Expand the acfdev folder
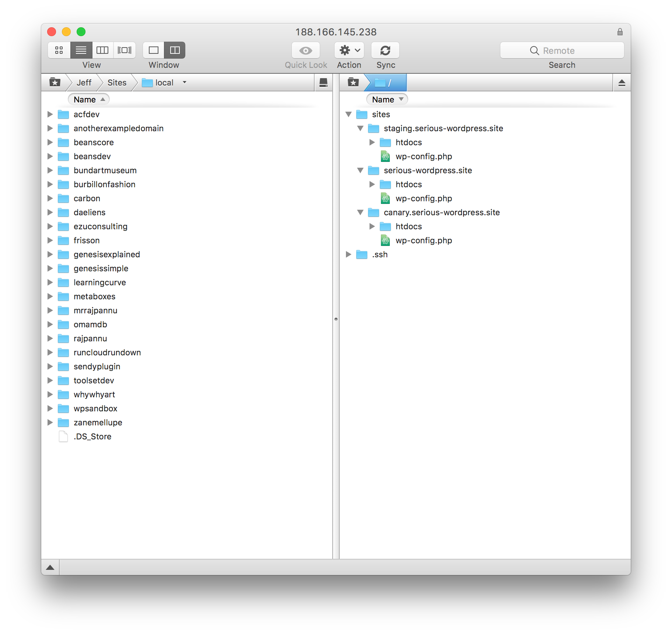 (50, 114)
